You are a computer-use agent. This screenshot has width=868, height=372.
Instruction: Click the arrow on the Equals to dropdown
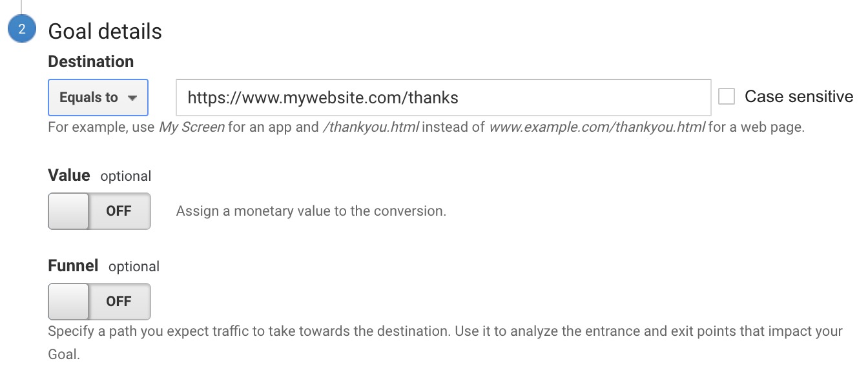[x=132, y=98]
